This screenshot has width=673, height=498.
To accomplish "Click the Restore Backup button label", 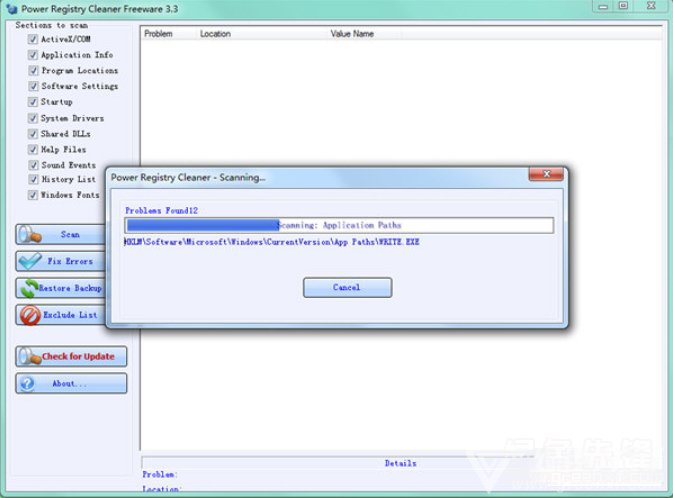I will (x=70, y=288).
